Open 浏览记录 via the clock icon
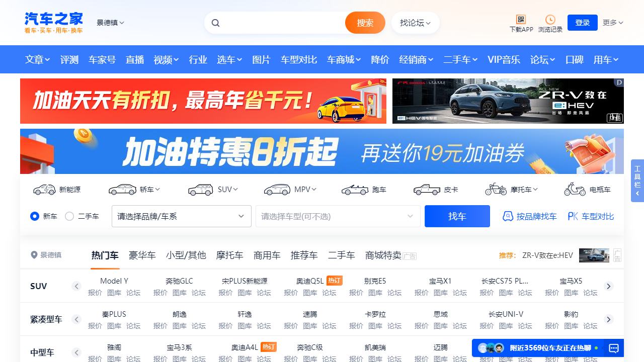The width and height of the screenshot is (644, 362). (x=550, y=19)
